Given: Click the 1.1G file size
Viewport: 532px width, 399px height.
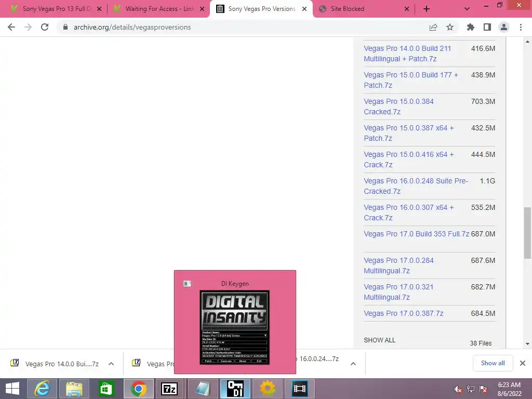Looking at the screenshot, I should tap(487, 181).
